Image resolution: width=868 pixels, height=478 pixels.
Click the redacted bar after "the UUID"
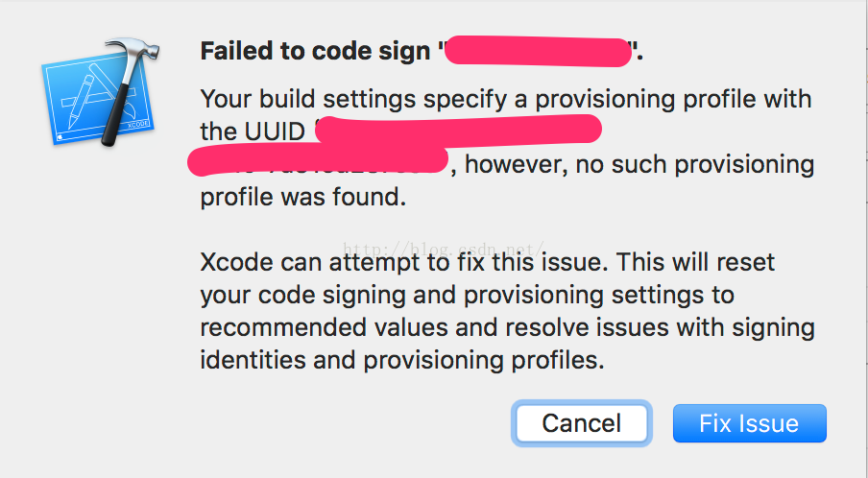point(458,130)
